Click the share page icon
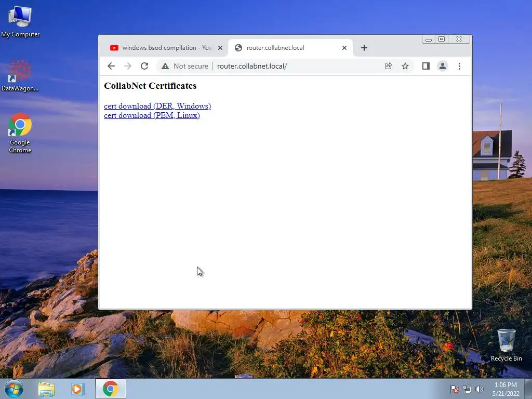 [x=389, y=66]
